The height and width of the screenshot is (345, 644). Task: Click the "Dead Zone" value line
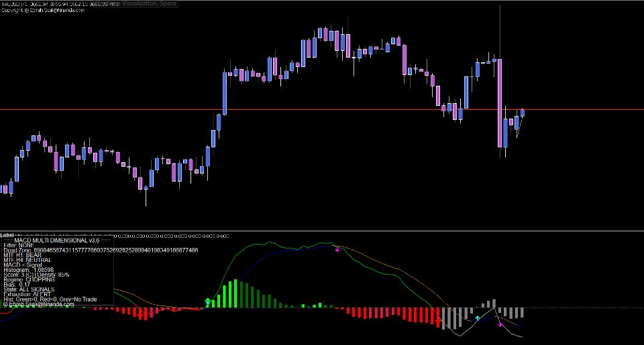101,251
